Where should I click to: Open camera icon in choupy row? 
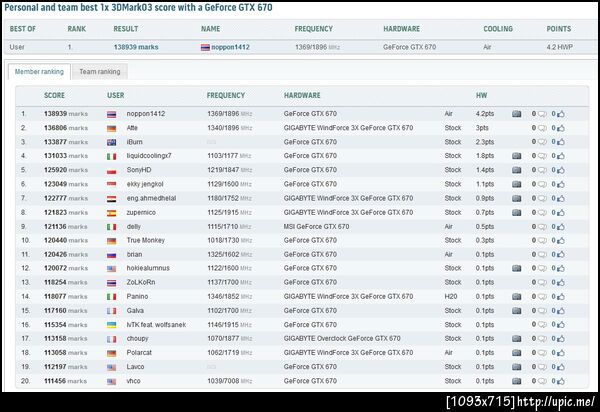(x=516, y=339)
